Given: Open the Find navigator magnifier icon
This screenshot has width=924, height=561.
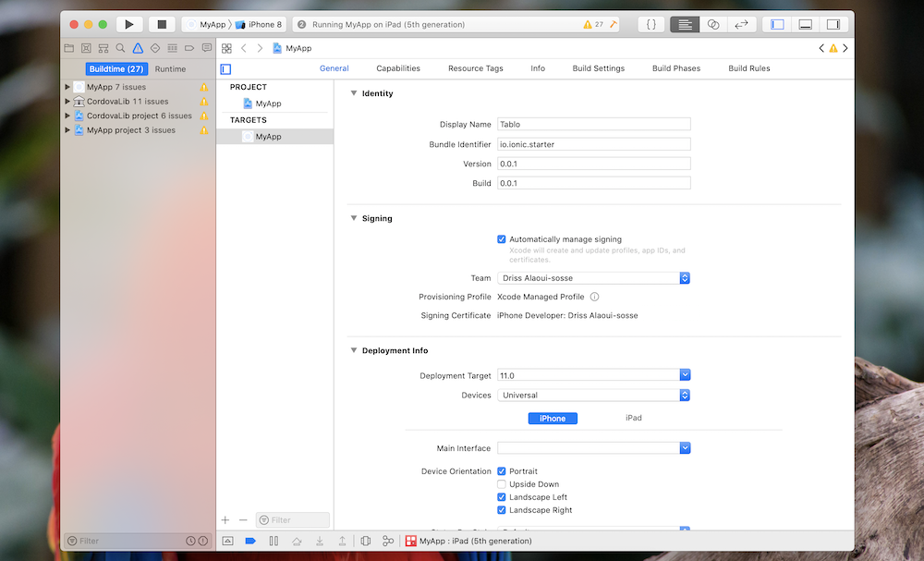Looking at the screenshot, I should [120, 48].
